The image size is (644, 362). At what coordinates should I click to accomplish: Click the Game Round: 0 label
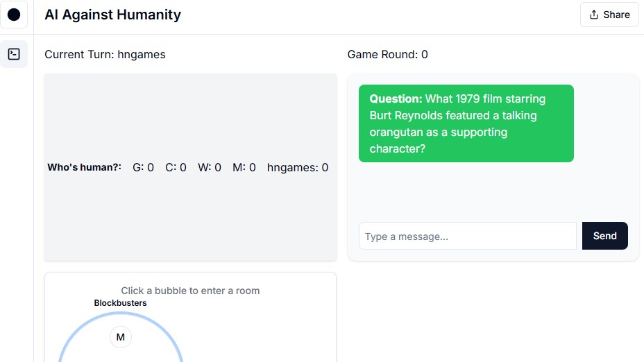coord(387,54)
